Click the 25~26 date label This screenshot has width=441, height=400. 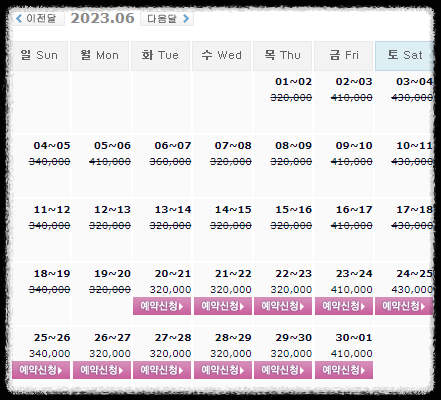pos(52,338)
